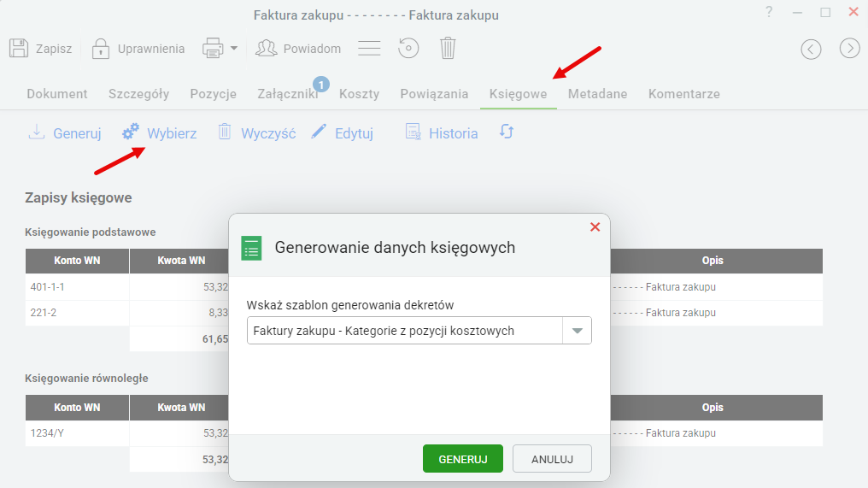Click the 8,33 amount cell
Image resolution: width=868 pixels, height=488 pixels.
(179, 313)
